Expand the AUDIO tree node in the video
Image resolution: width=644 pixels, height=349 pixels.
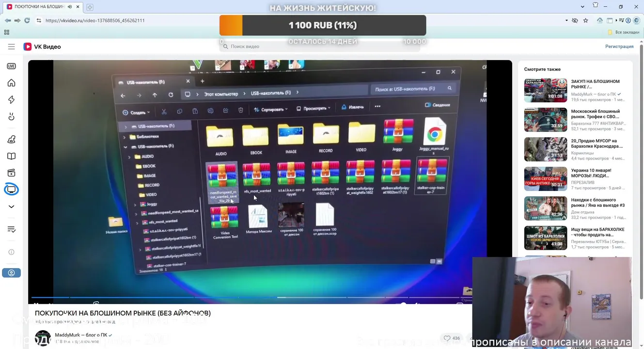click(x=129, y=157)
